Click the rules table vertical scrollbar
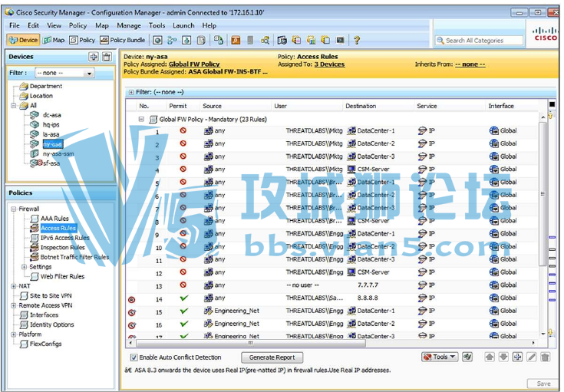 (x=543, y=194)
